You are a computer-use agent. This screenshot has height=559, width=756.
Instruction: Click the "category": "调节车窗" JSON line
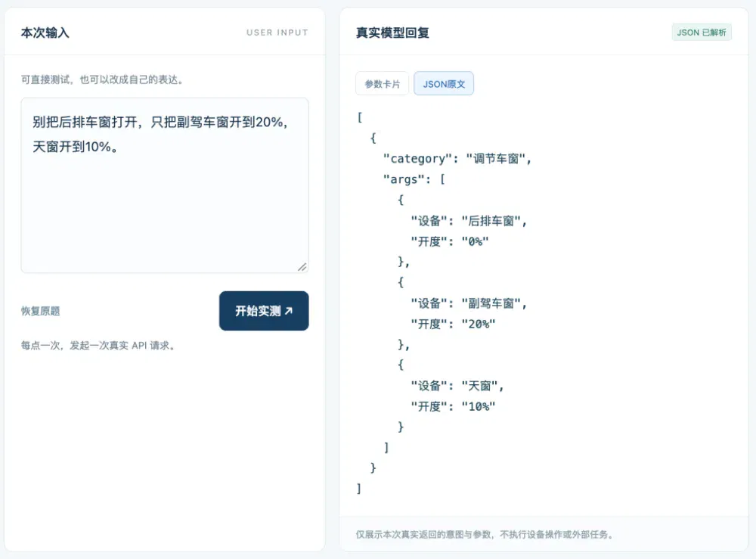point(457,159)
